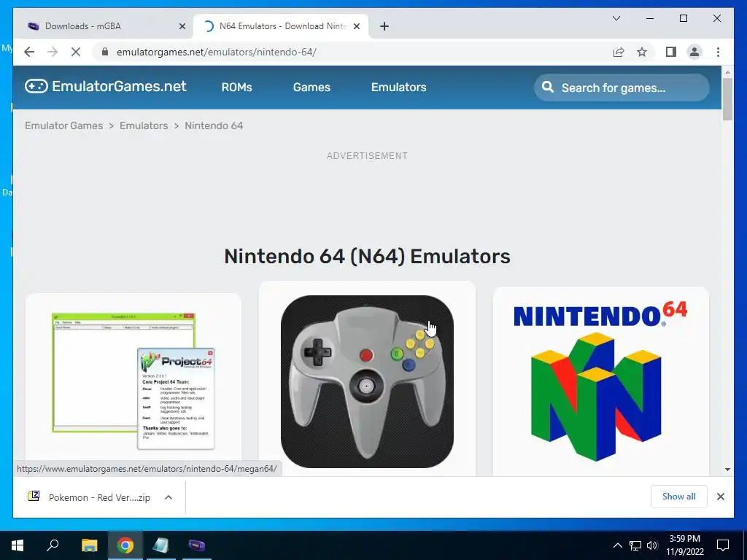The image size is (747, 560).
Task: Click the Nintendo 64 (N64) Emulators heading
Action: [368, 256]
